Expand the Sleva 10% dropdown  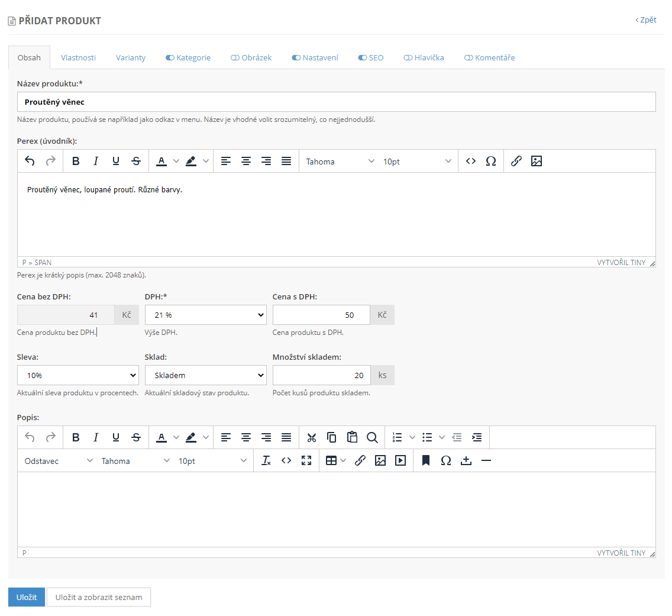tap(78, 375)
